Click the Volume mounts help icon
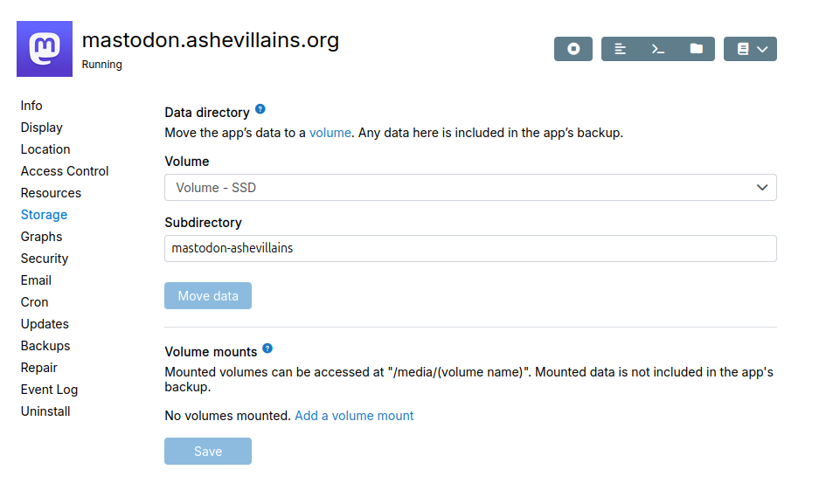 [x=267, y=349]
